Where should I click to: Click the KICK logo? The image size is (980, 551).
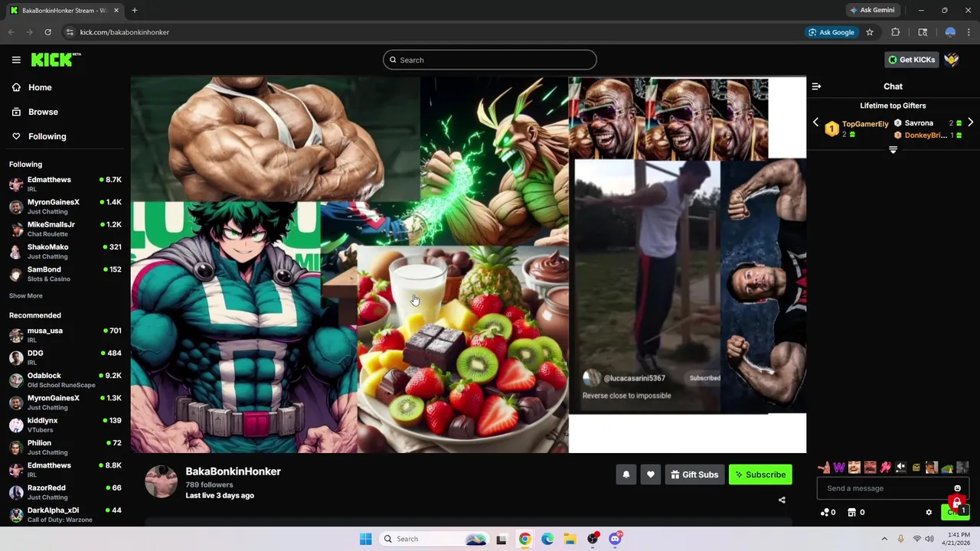(55, 60)
